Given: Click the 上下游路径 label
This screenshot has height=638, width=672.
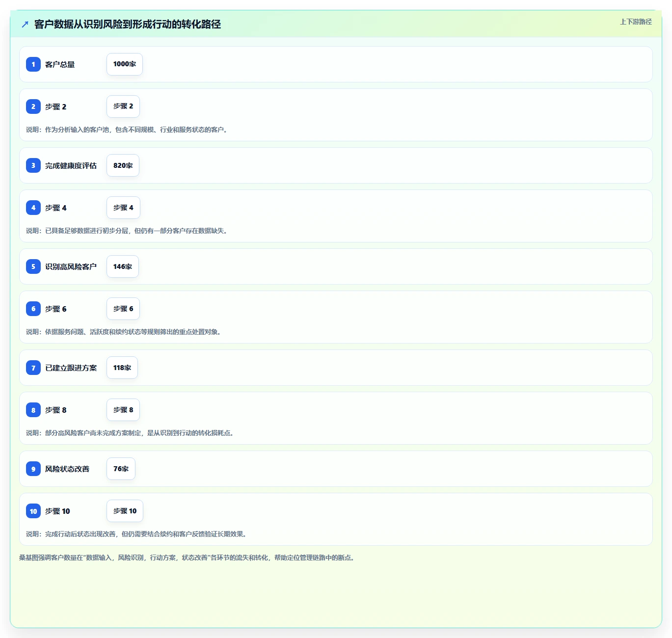Looking at the screenshot, I should (x=636, y=22).
